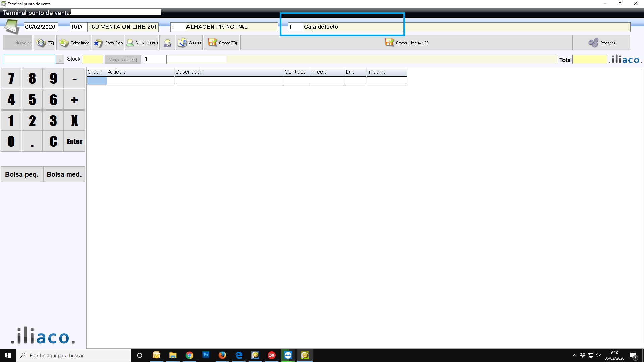Click the Dto column header
The height and width of the screenshot is (362, 644).
(x=356, y=72)
